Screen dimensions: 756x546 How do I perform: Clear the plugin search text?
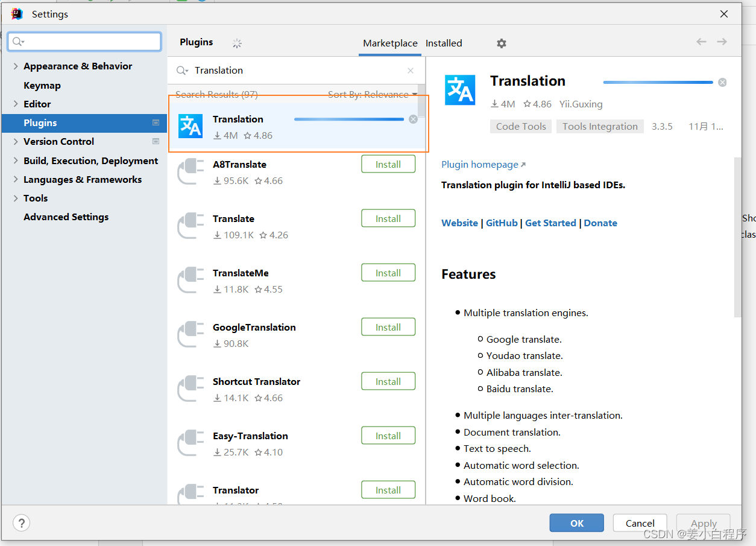point(411,71)
